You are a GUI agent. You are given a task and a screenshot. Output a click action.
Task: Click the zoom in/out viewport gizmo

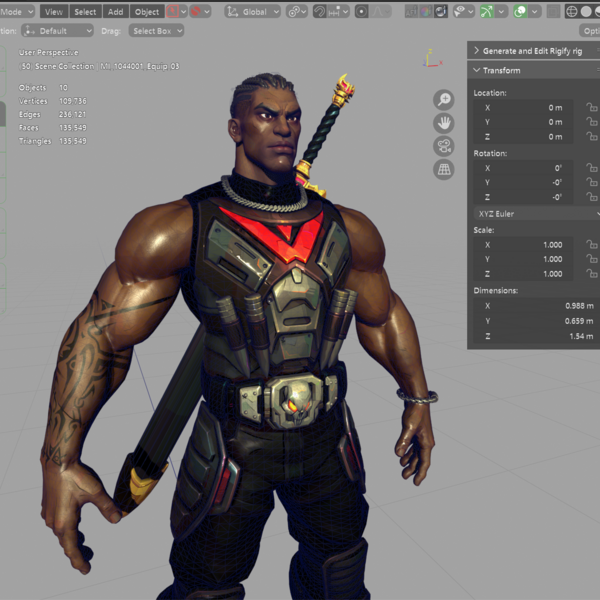click(x=443, y=99)
